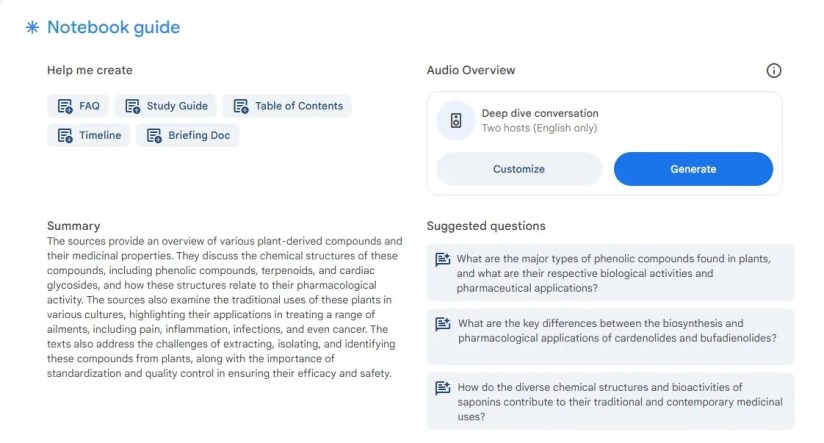Select the Notebook guide heading
The height and width of the screenshot is (443, 824).
[x=113, y=28]
